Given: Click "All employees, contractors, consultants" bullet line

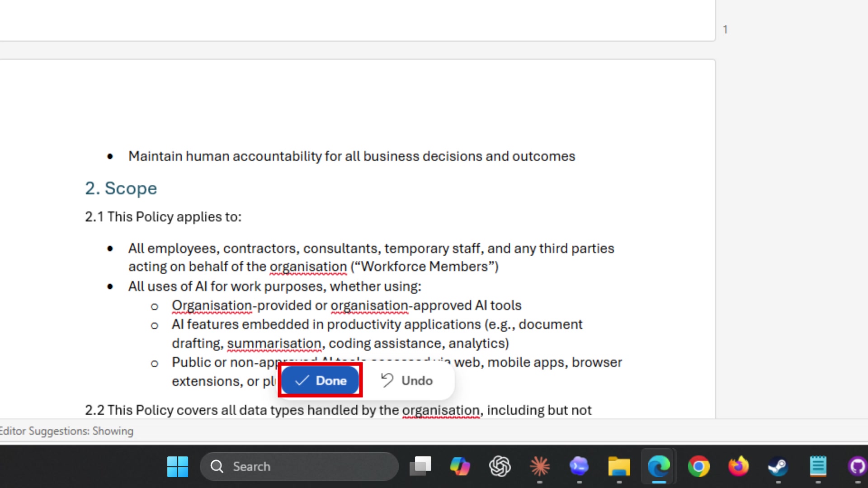Looking at the screenshot, I should 371,249.
